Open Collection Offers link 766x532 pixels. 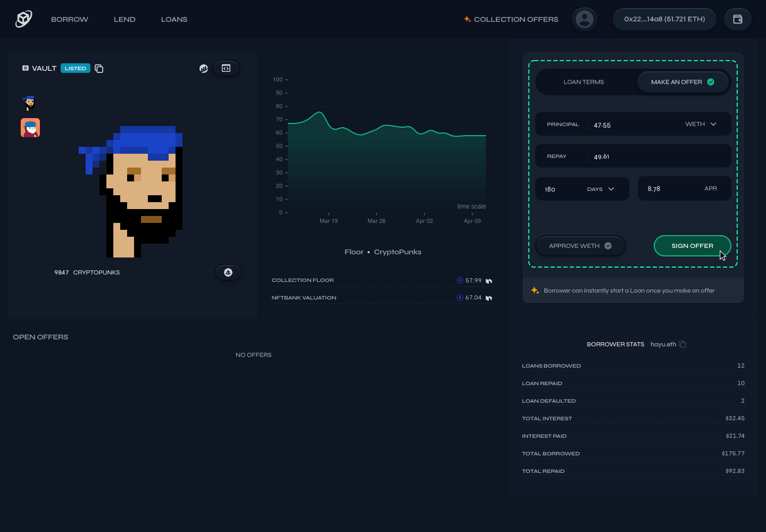tap(511, 19)
